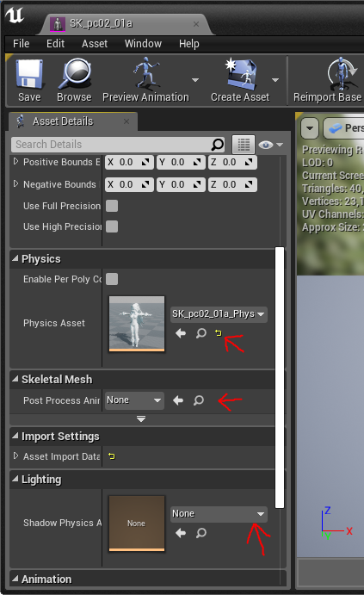This screenshot has height=595, width=364.
Task: Open the Shadow Physics Asset None dropdown
Action: coord(219,514)
